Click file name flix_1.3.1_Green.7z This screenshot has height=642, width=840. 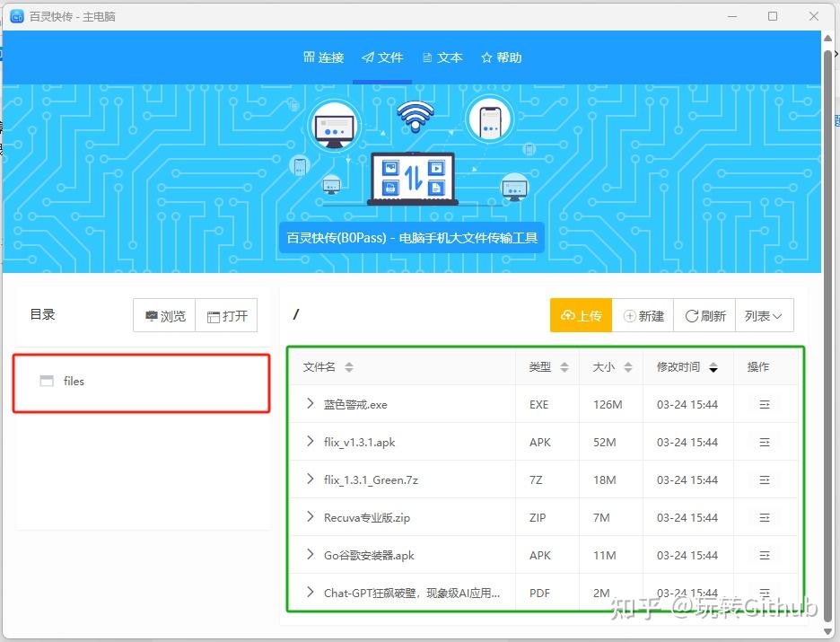371,479
